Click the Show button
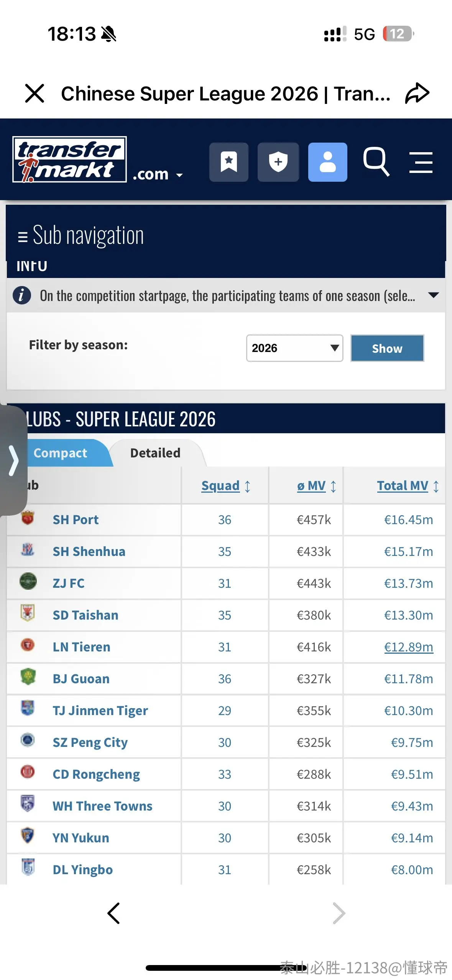 (x=387, y=348)
